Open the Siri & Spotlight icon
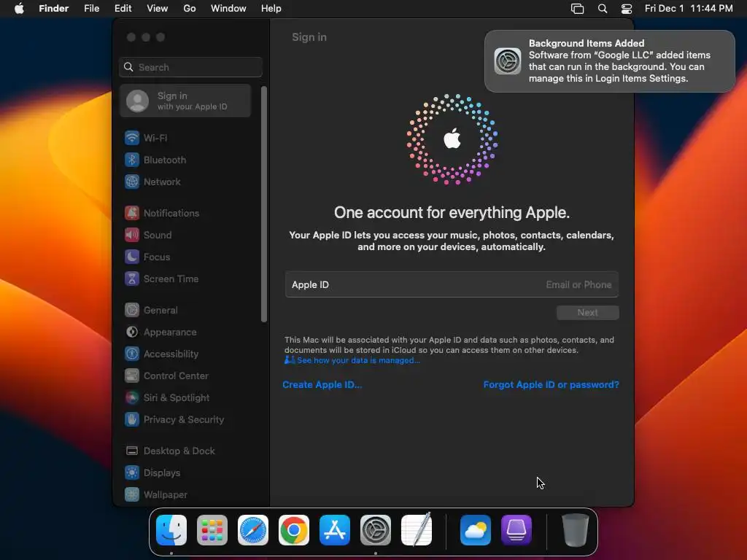747x560 pixels. click(x=132, y=397)
